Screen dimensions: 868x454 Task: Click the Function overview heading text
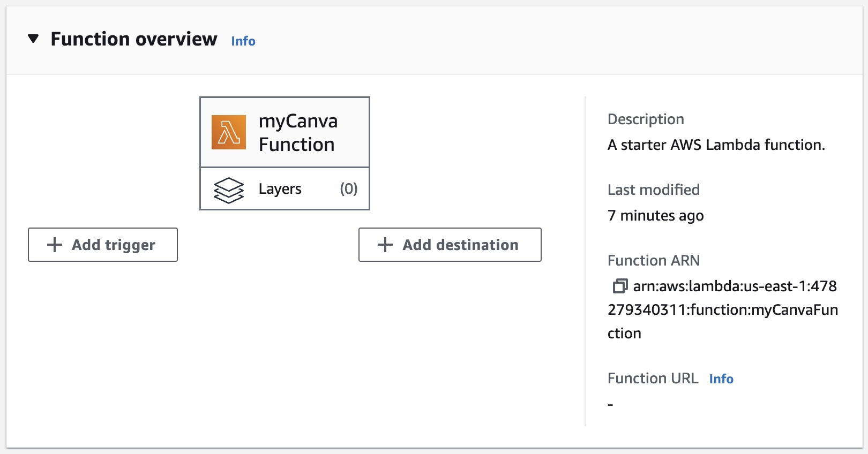pos(134,39)
